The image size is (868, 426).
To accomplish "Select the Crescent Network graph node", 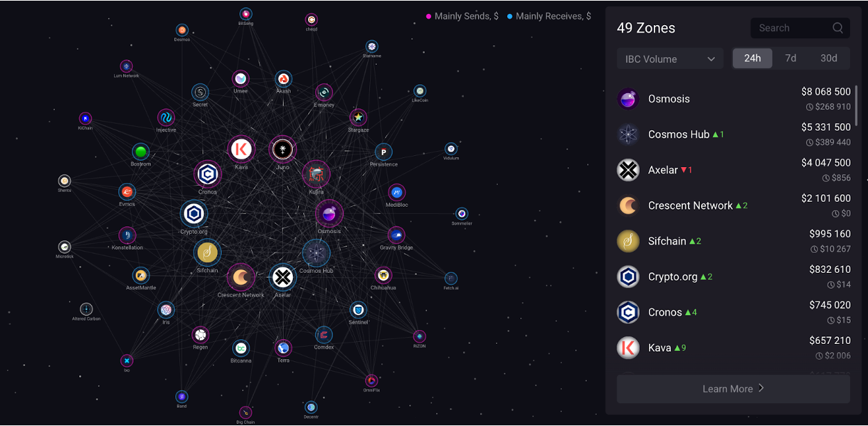I will 241,278.
